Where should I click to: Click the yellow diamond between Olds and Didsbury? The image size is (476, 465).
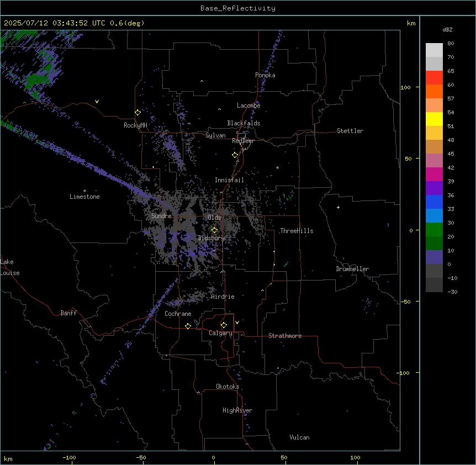[x=214, y=230]
